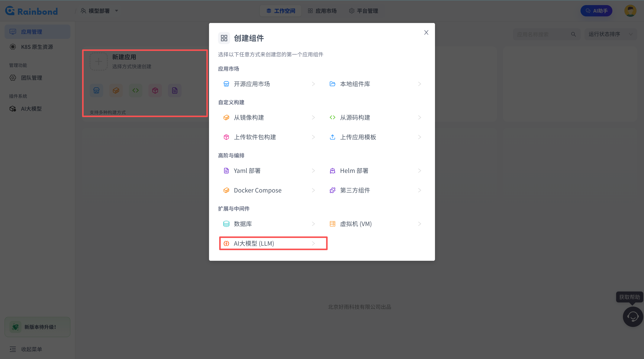644x359 pixels.
Task: Click chevron next to 开源应用市场
Action: (313, 84)
